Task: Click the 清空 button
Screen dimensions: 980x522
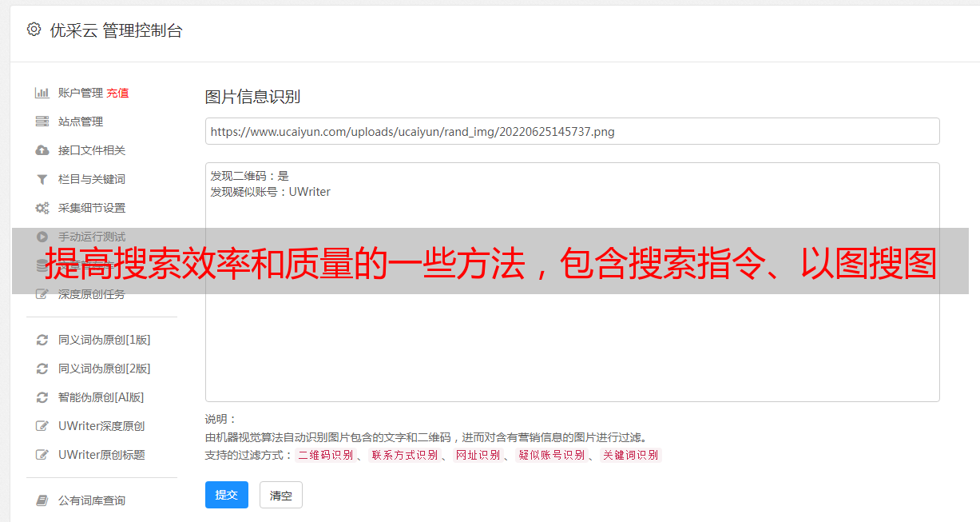Action: click(281, 495)
